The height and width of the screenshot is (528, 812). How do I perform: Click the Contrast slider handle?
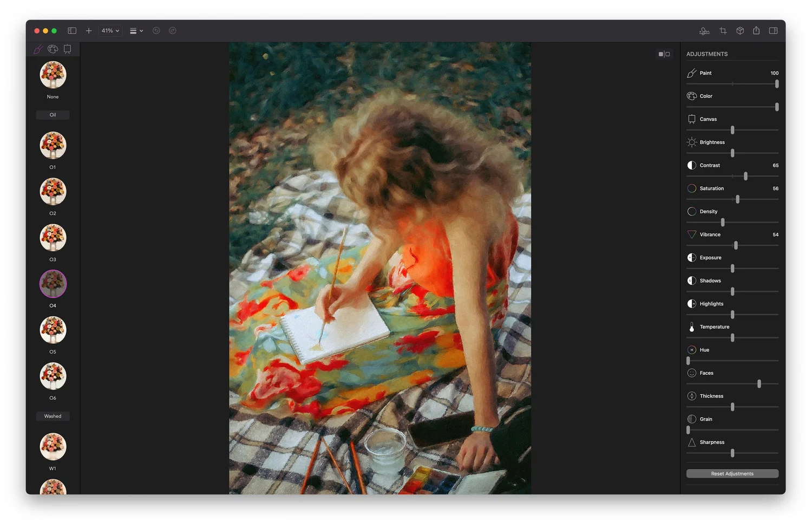(x=745, y=176)
